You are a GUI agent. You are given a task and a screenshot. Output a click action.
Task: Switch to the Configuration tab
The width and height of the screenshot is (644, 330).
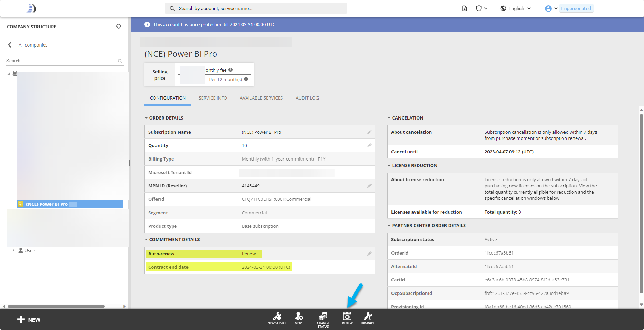point(168,98)
